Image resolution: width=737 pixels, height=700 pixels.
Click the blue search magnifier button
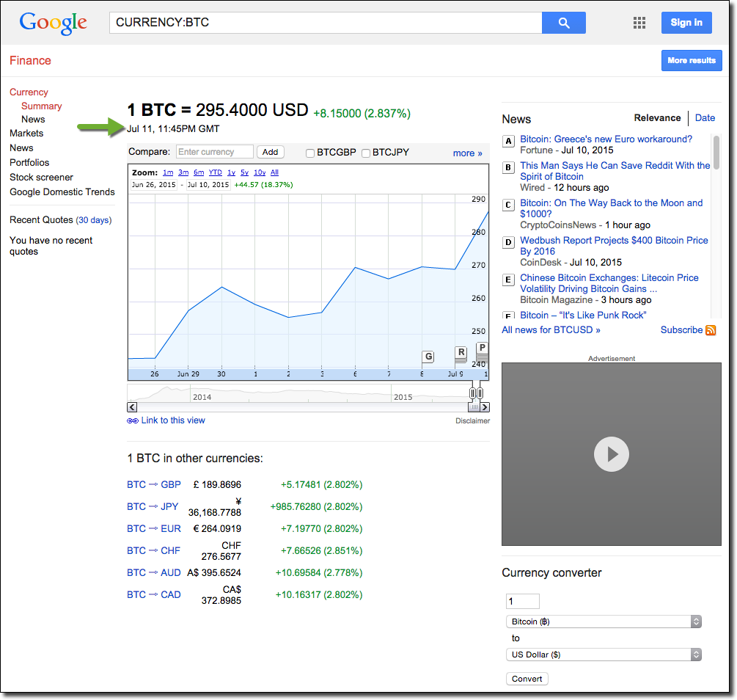tap(563, 23)
